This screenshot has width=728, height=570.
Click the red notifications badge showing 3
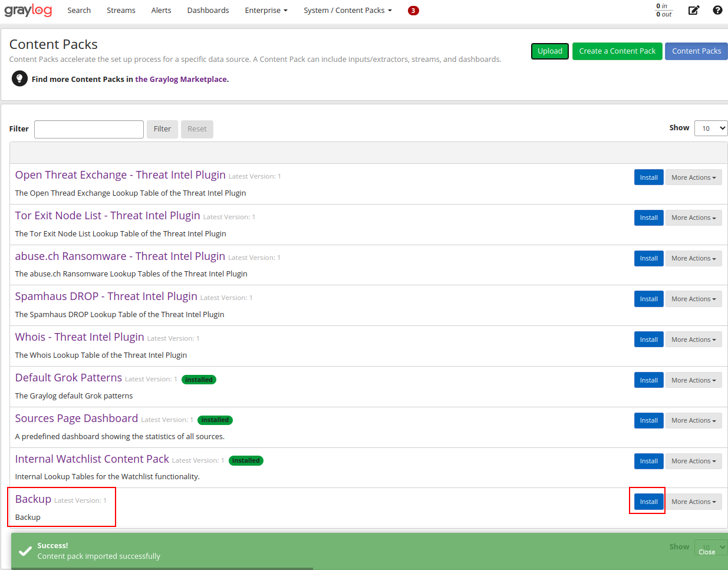point(413,11)
